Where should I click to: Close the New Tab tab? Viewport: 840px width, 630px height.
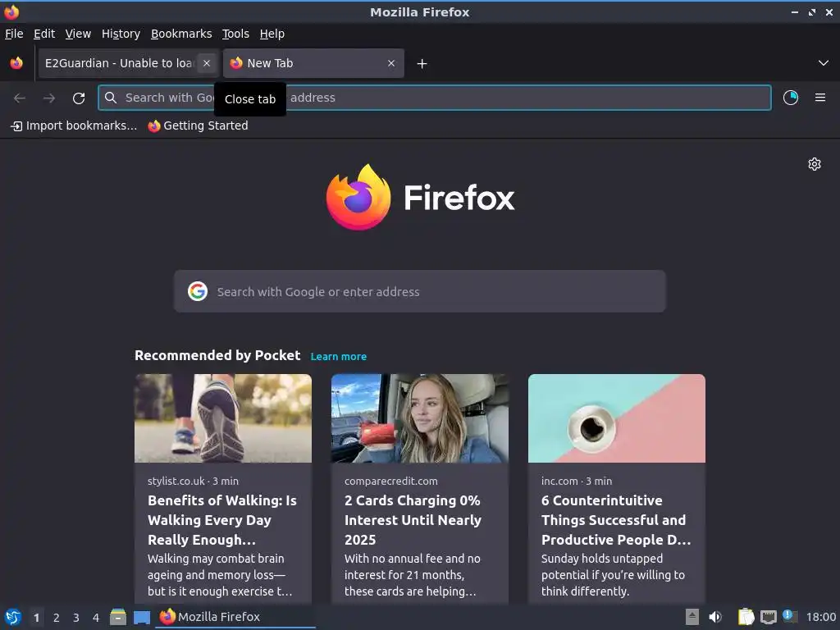[x=391, y=63]
